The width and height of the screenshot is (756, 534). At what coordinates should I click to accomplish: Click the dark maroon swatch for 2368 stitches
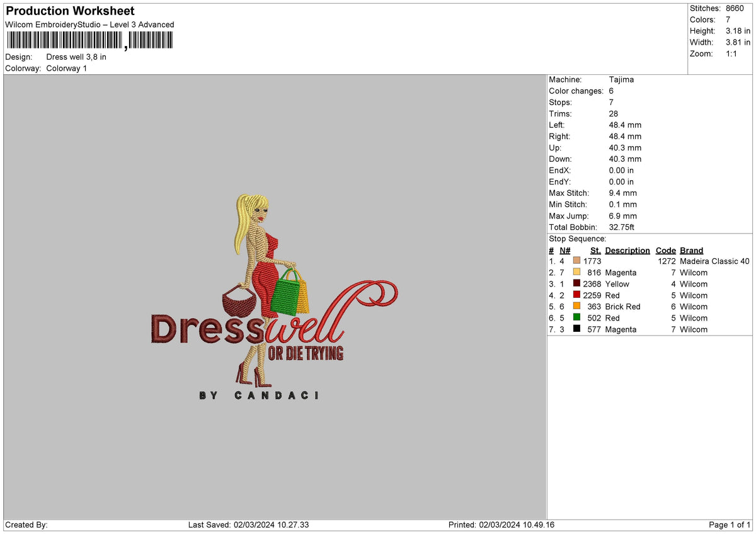(x=576, y=283)
